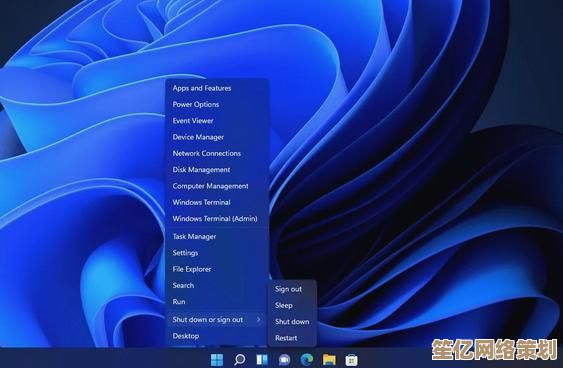This screenshot has height=368, width=563.
Task: Open Disk Management
Action: (217, 169)
